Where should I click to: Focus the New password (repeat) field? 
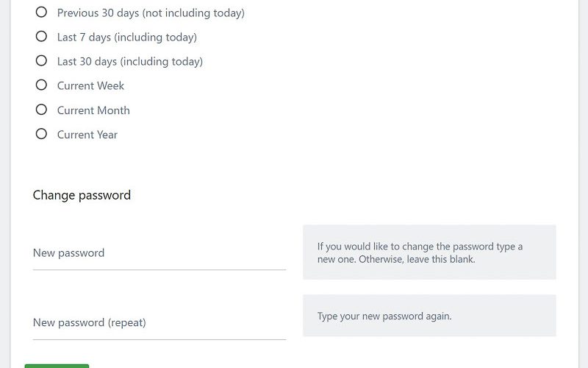tap(159, 322)
